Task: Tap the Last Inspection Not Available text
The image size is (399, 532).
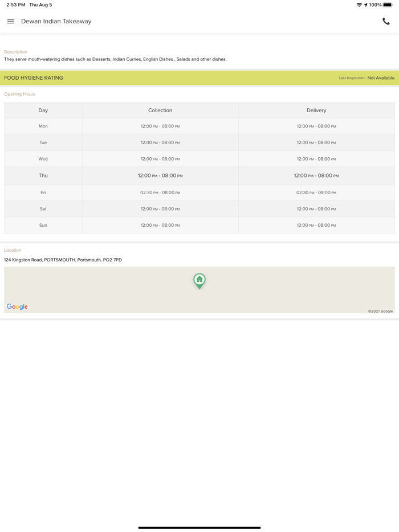Action: point(367,77)
